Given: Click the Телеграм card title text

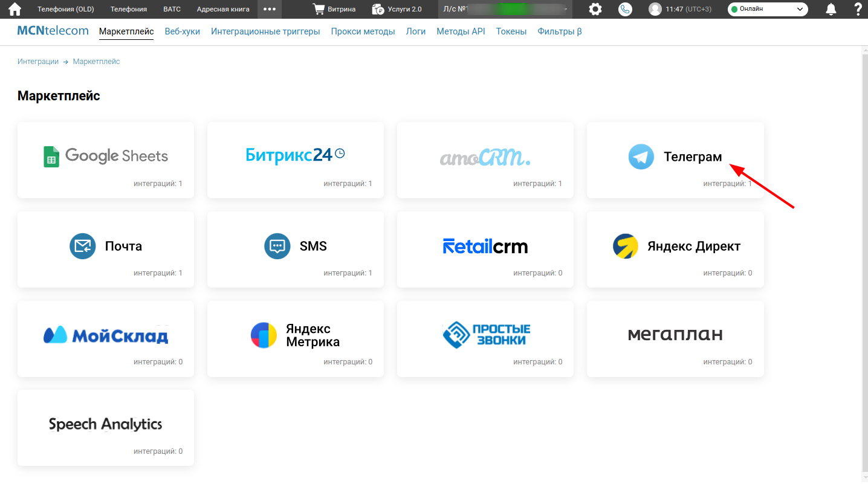Looking at the screenshot, I should coord(693,156).
